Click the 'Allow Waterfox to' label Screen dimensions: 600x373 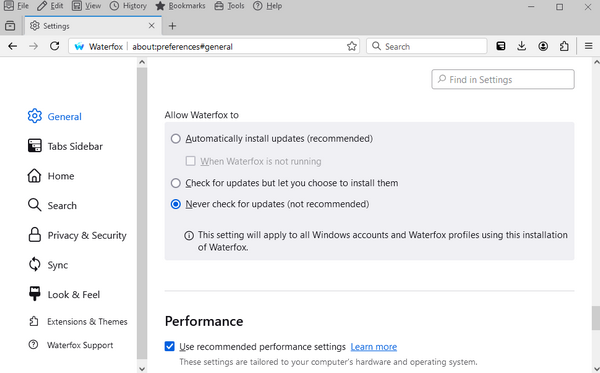[x=202, y=115]
